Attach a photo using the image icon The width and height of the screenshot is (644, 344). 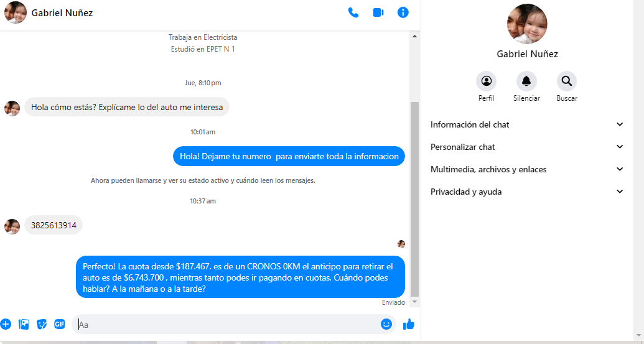click(24, 324)
